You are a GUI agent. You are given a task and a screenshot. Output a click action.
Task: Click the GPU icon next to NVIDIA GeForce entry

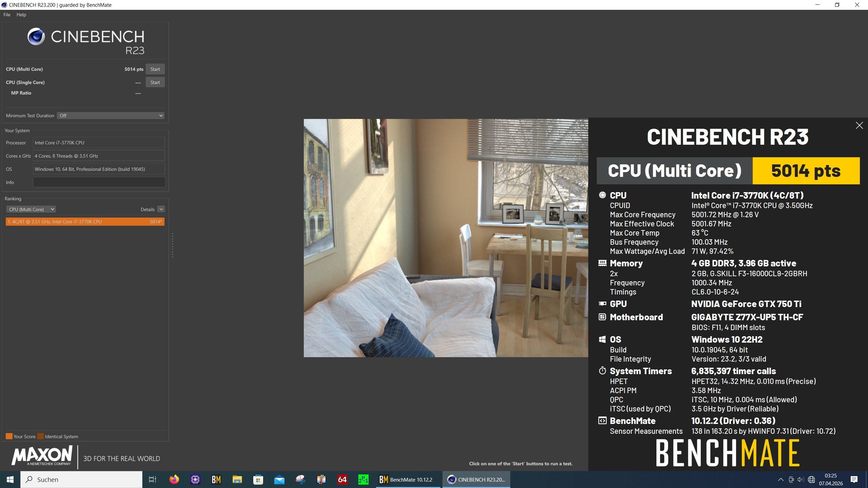tap(603, 304)
